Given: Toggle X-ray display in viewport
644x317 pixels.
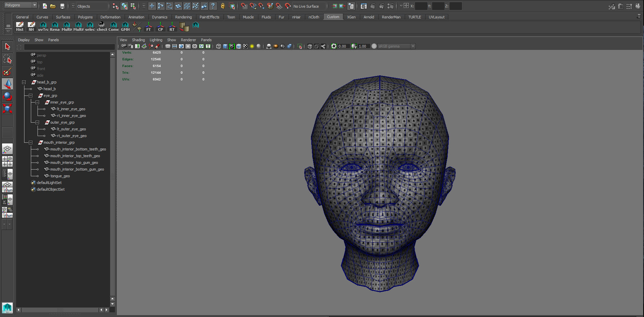Looking at the screenshot, I should click(x=310, y=46).
